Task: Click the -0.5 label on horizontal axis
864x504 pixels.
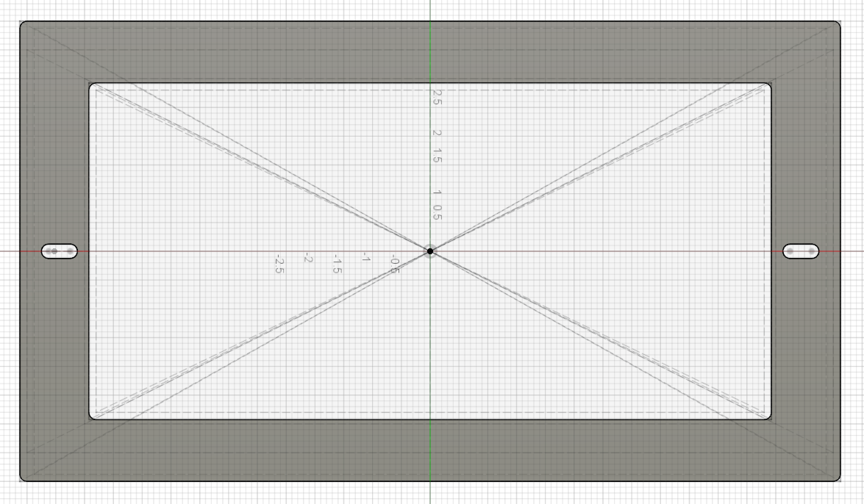Action: (393, 264)
